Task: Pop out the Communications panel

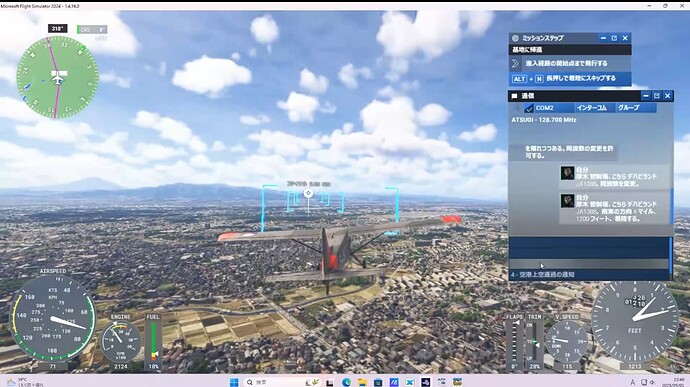Action: (x=657, y=96)
